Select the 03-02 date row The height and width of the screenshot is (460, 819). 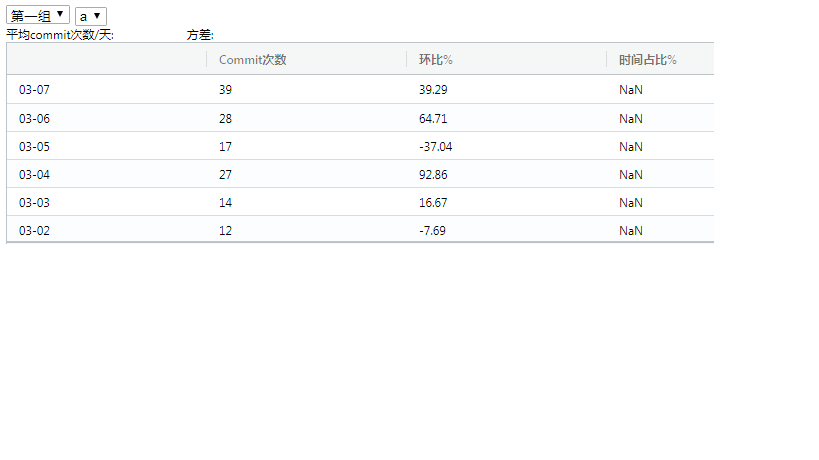pyautogui.click(x=360, y=230)
